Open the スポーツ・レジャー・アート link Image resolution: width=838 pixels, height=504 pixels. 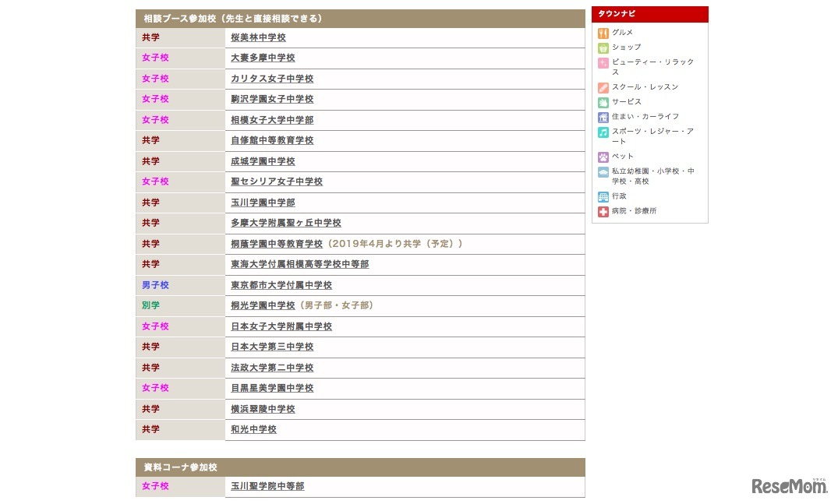(x=652, y=136)
